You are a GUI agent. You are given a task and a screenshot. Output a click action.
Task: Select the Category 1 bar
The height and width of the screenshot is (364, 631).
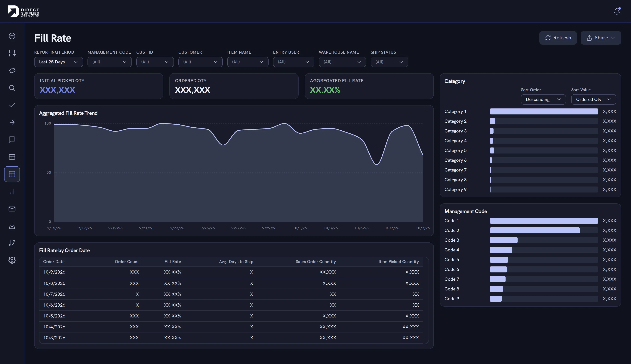544,111
